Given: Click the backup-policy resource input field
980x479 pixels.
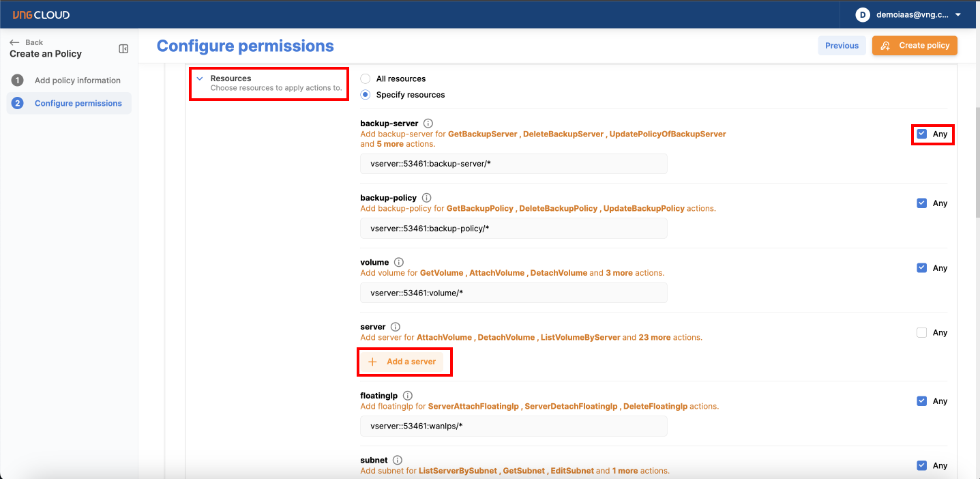Looking at the screenshot, I should coord(514,229).
